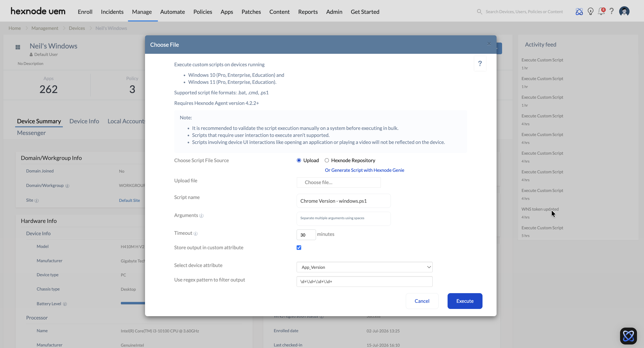Click info icon beside Domain/Workgroup
The width and height of the screenshot is (644, 348).
tap(67, 186)
